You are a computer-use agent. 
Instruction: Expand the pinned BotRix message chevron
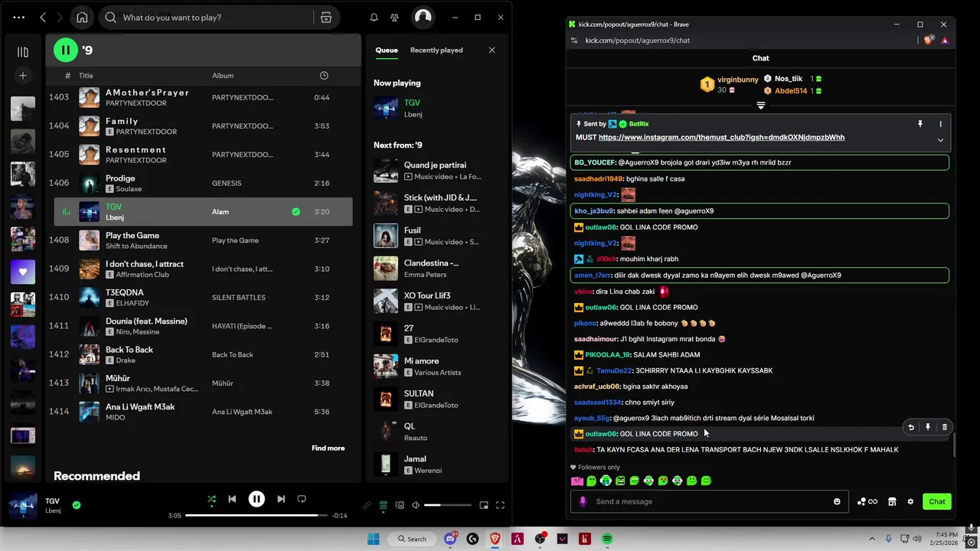940,140
